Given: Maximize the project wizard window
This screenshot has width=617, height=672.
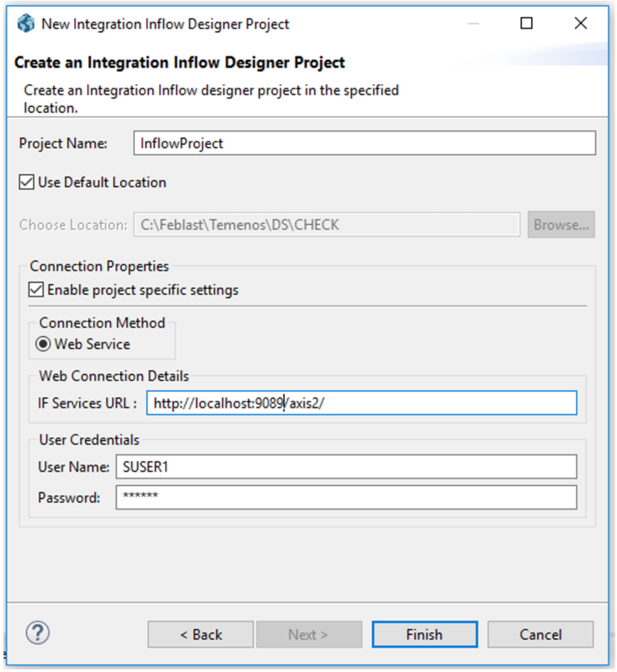Looking at the screenshot, I should coord(526,24).
